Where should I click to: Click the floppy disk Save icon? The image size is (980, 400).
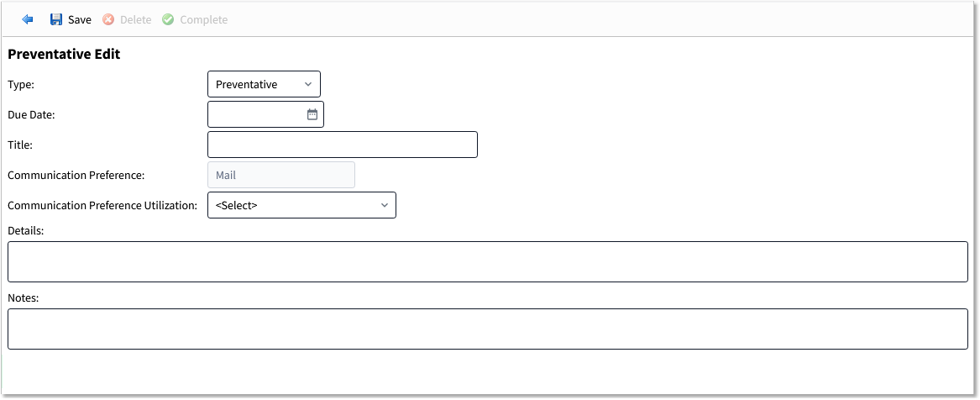56,19
